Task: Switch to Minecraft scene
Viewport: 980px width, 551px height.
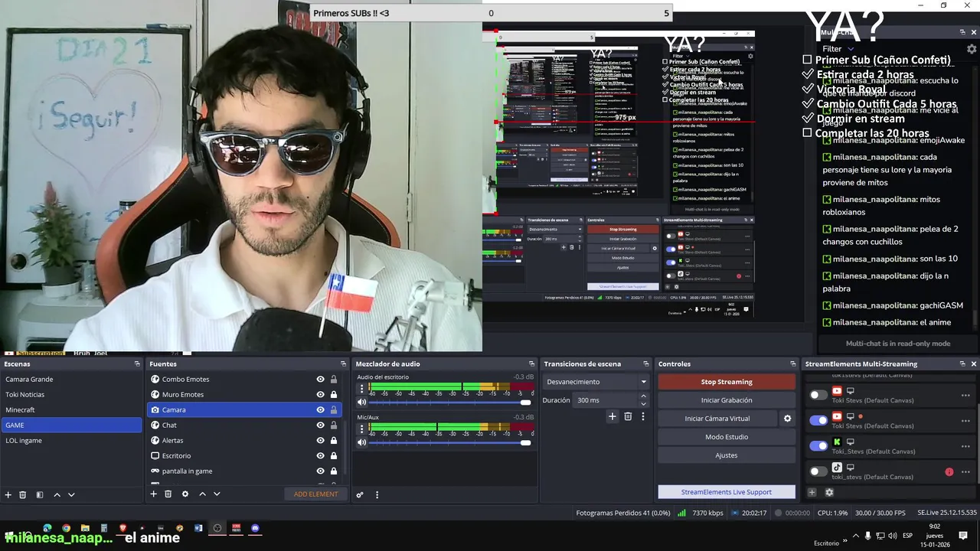Action: click(x=70, y=409)
